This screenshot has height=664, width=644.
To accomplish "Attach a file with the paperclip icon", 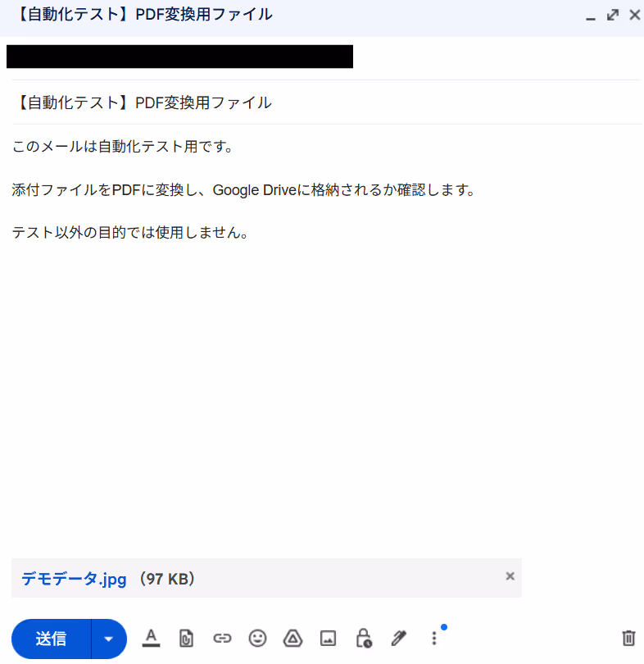I will pos(186,638).
